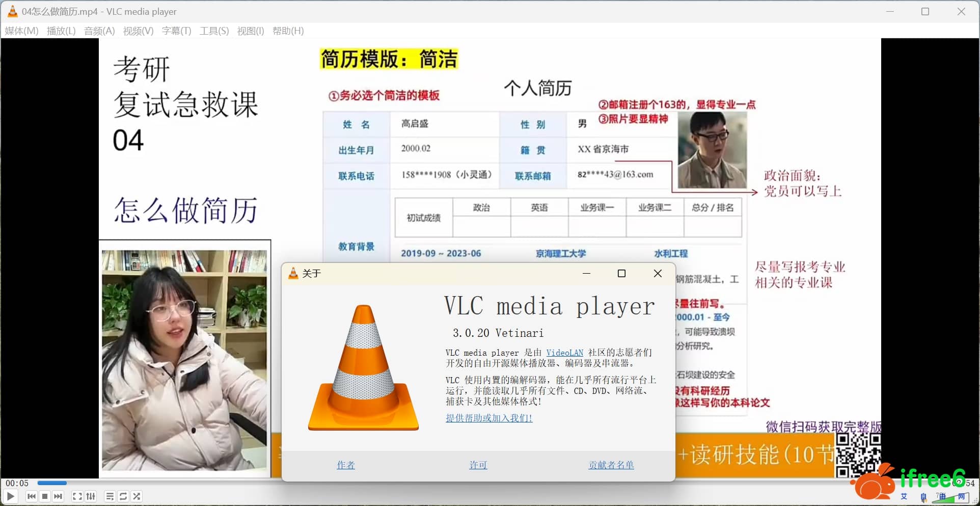The width and height of the screenshot is (980, 506).
Task: Open the 作者 authors link
Action: 346,465
